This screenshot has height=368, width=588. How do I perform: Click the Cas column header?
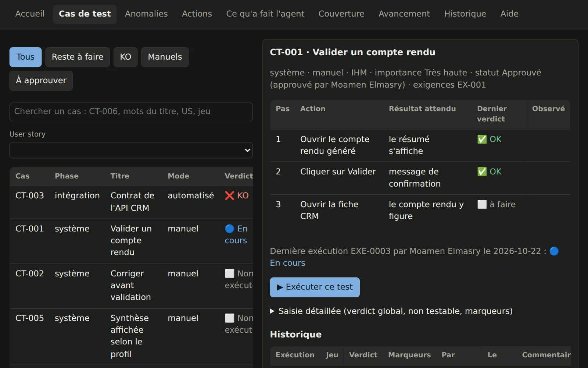[x=22, y=176]
